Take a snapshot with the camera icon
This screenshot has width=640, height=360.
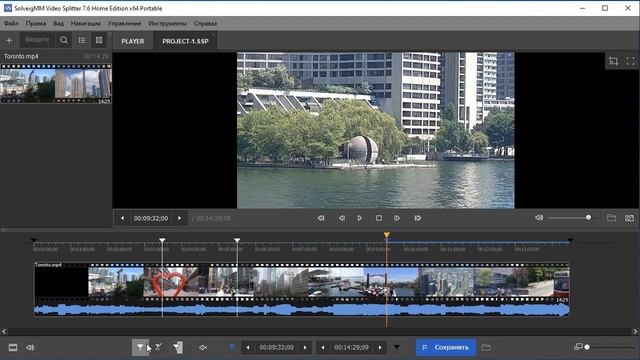click(x=629, y=218)
